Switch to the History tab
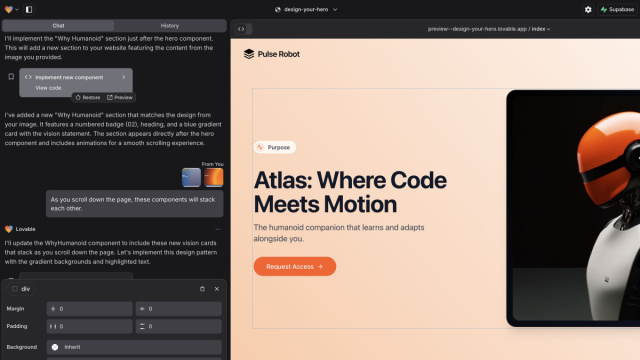 (170, 25)
